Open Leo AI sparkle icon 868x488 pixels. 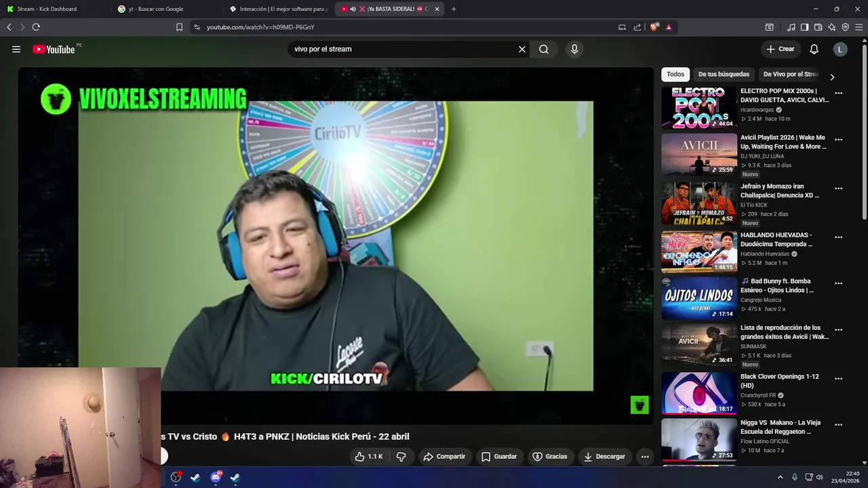click(x=832, y=27)
